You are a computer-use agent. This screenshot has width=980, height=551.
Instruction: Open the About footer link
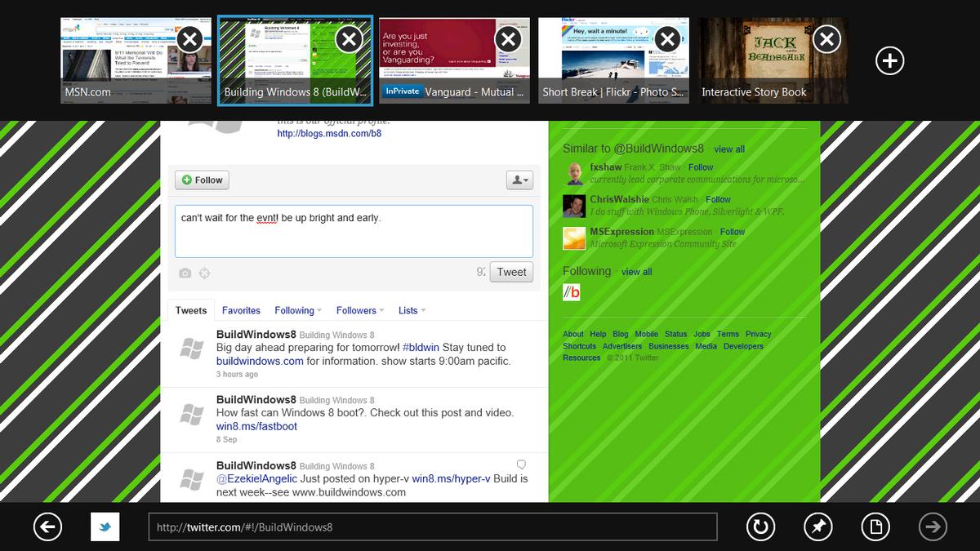point(573,334)
